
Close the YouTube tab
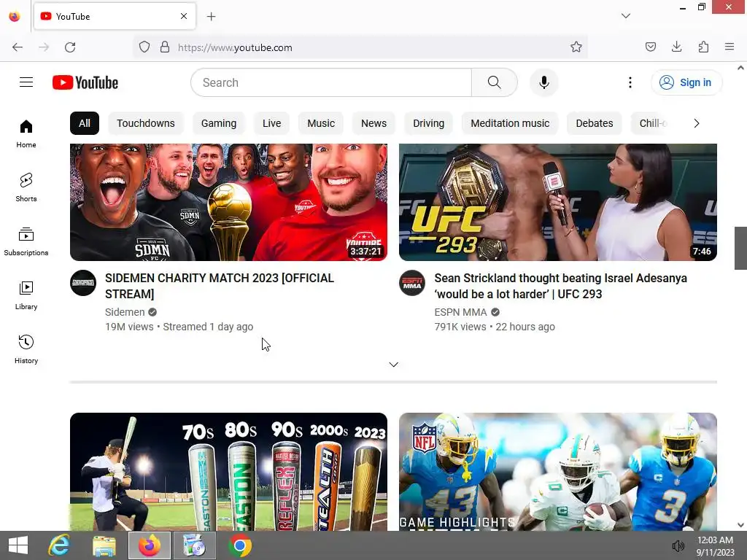[x=184, y=16]
